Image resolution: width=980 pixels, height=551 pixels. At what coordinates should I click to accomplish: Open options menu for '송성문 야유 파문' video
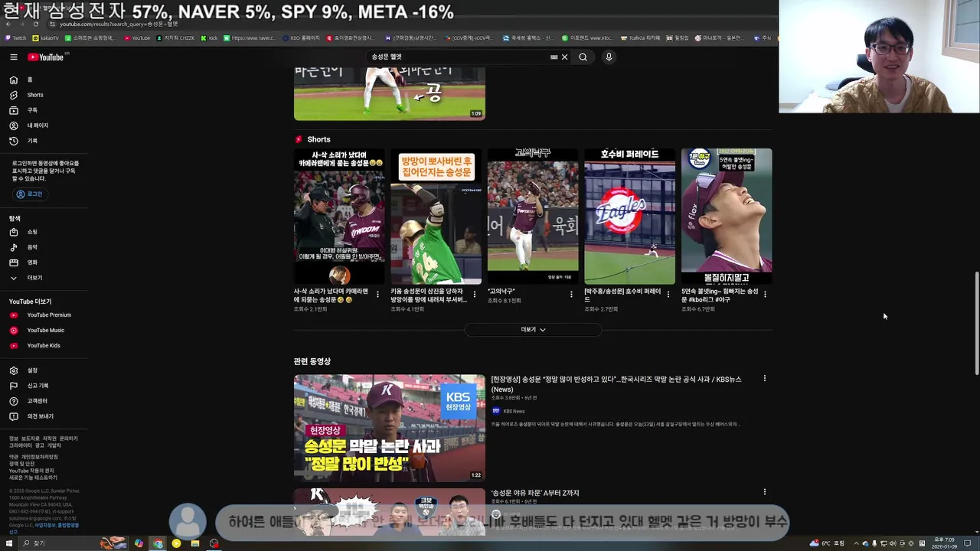(x=764, y=492)
